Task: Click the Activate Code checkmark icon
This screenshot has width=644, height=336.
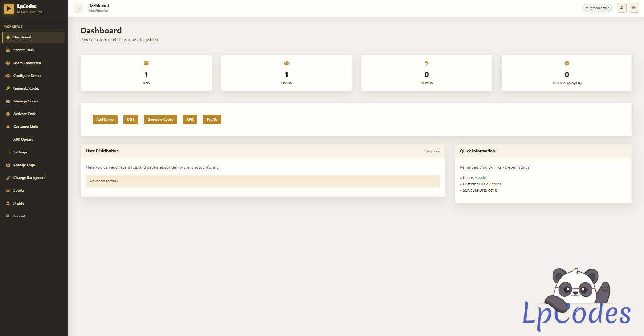Action: [8, 114]
